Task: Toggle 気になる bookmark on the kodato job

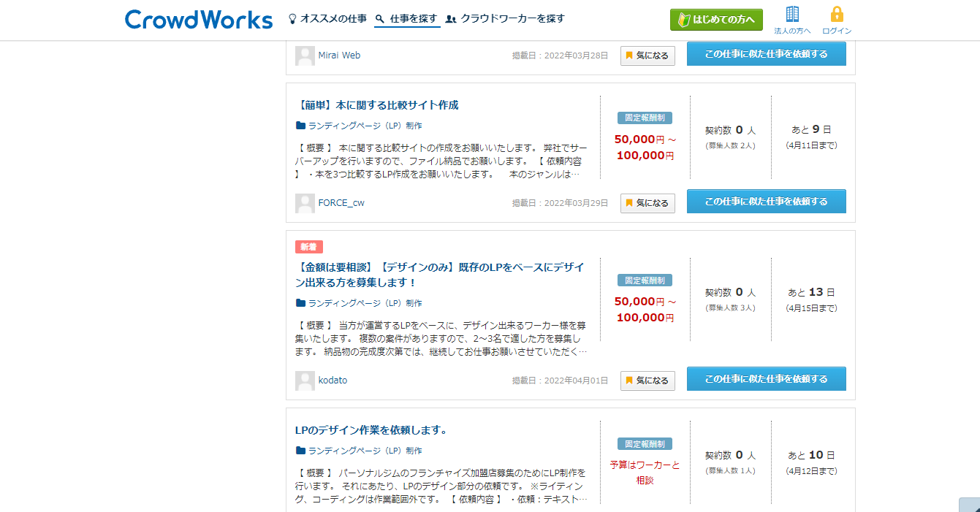Action: (647, 381)
